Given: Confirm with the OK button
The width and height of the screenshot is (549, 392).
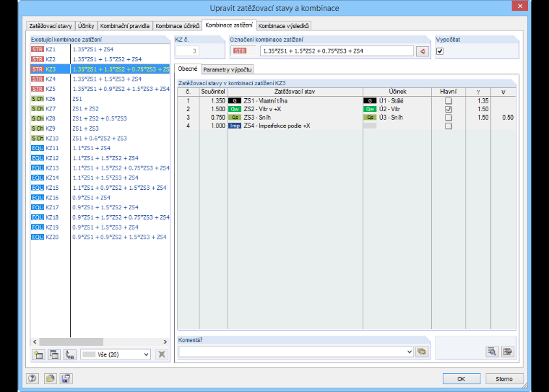Looking at the screenshot, I should click(462, 379).
